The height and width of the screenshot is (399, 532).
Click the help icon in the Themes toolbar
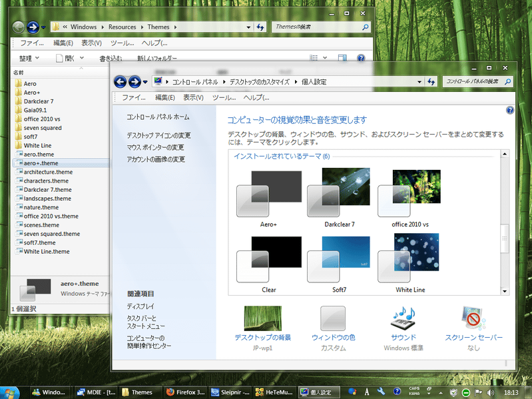(x=361, y=58)
